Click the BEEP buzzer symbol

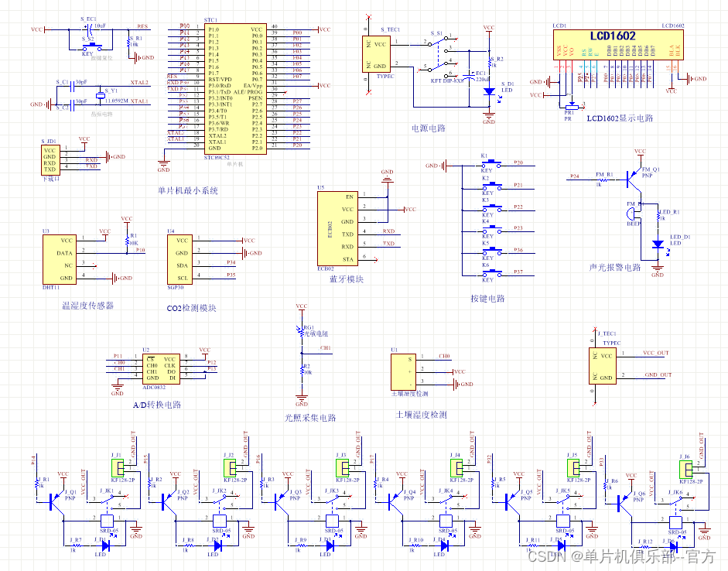coord(632,214)
